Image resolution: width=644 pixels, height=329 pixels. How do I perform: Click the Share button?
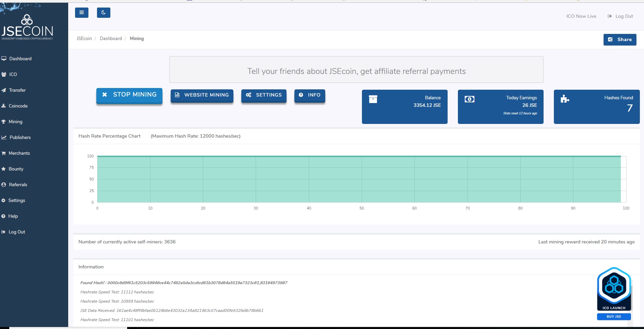pyautogui.click(x=620, y=39)
